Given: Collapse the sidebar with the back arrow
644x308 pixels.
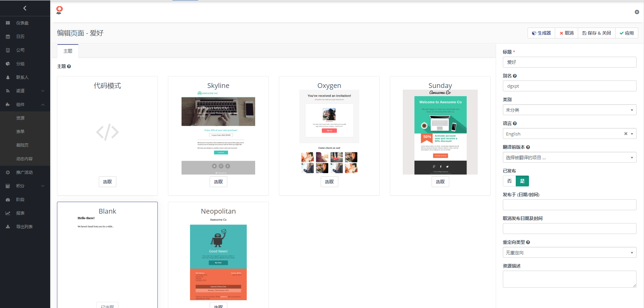Looking at the screenshot, I should click(25, 8).
